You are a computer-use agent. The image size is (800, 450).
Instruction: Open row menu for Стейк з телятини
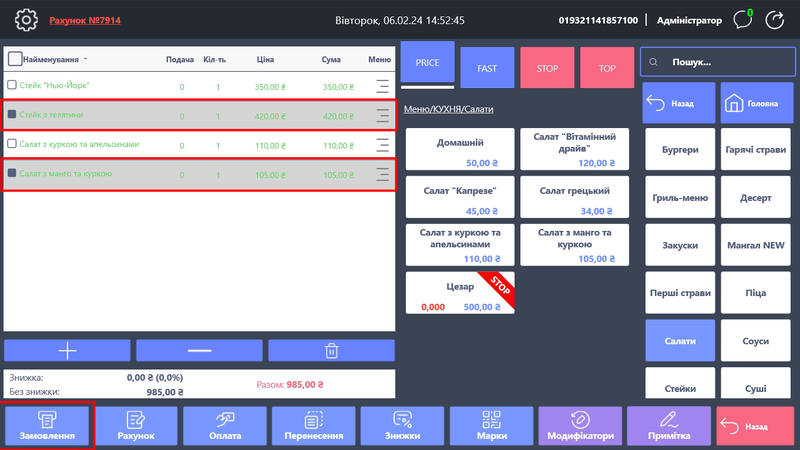click(382, 116)
